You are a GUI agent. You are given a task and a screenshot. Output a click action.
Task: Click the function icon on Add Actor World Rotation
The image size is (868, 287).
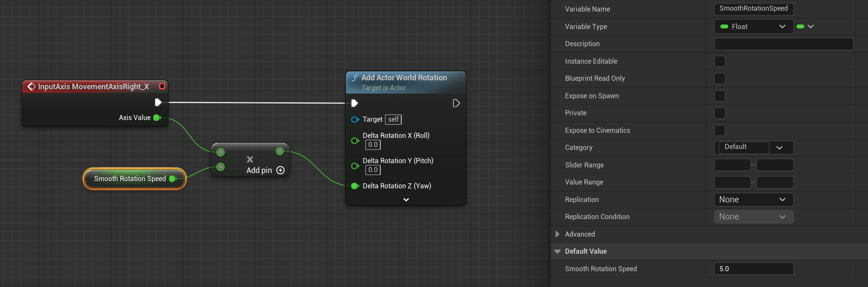click(x=355, y=78)
